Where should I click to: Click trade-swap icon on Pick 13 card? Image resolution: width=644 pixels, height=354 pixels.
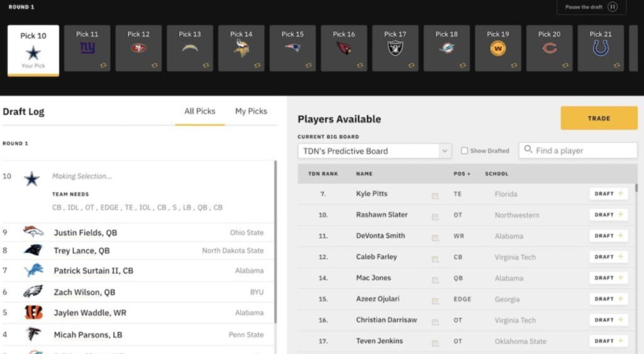(x=206, y=65)
